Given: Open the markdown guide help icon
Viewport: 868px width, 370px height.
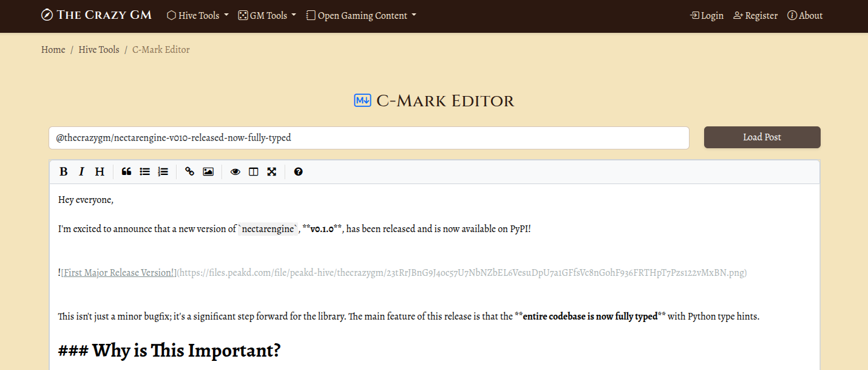Looking at the screenshot, I should 298,172.
